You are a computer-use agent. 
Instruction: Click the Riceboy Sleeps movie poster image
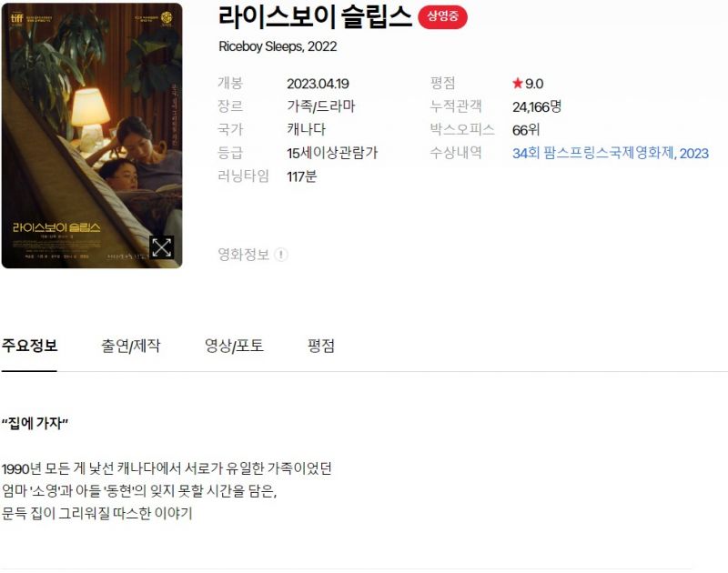(92, 136)
